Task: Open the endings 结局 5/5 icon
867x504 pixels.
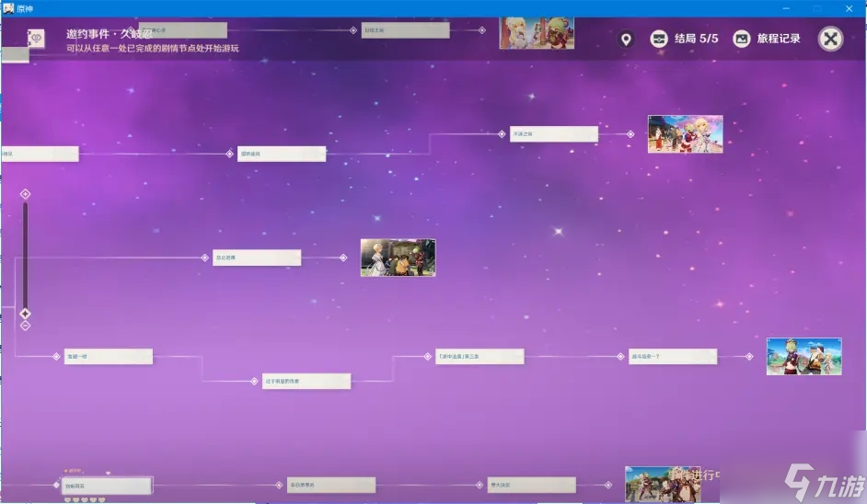Action: (658, 39)
